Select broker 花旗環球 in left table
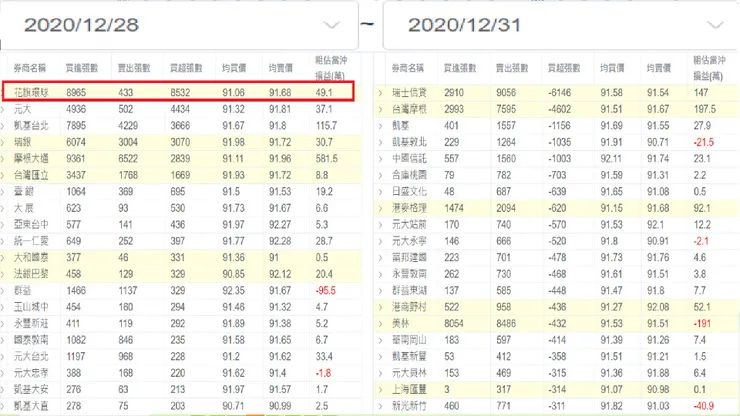Screen dimensions: 740x416 [x=31, y=93]
